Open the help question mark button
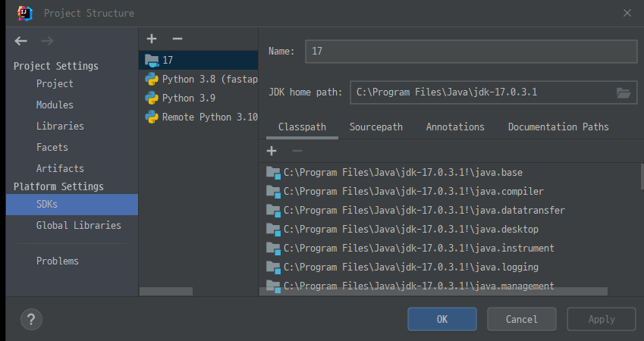 click(31, 319)
